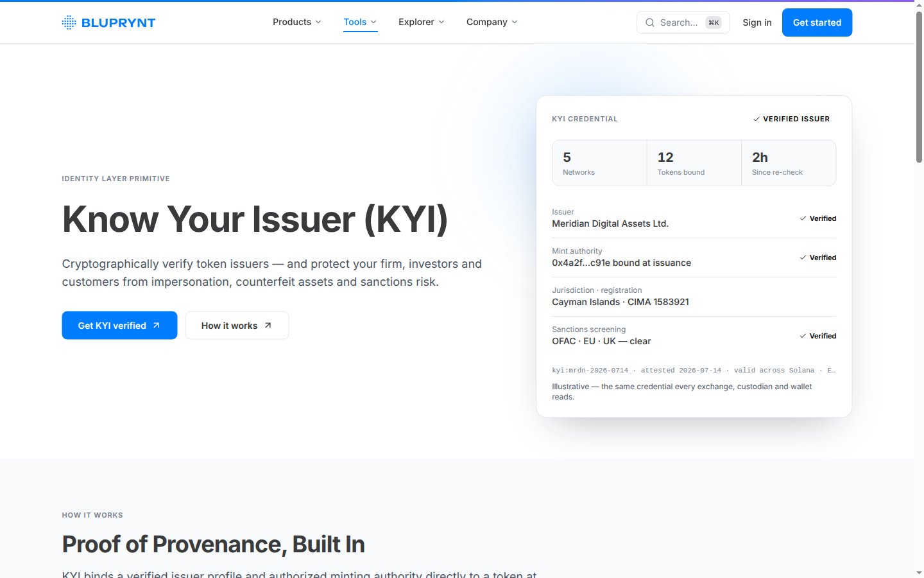Expand the Company dropdown chevron

pyautogui.click(x=515, y=22)
